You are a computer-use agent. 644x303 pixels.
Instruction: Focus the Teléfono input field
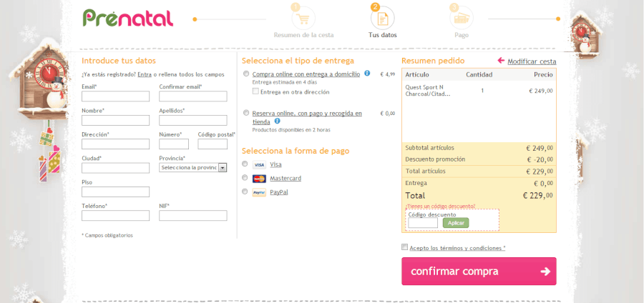tap(115, 216)
